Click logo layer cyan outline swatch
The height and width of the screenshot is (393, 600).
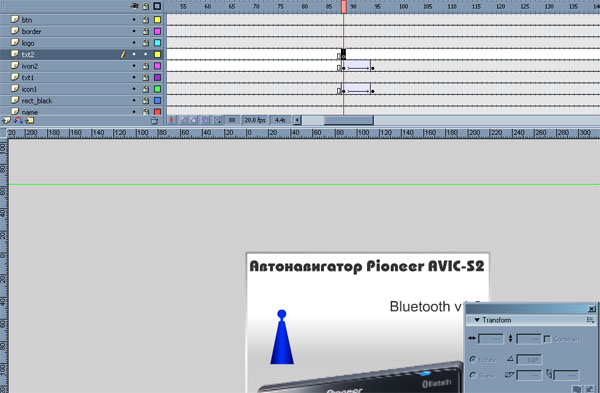coord(157,42)
